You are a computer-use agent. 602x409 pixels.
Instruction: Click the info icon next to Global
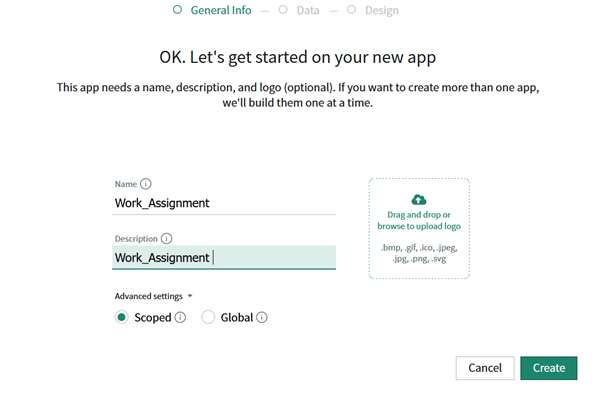click(x=262, y=318)
